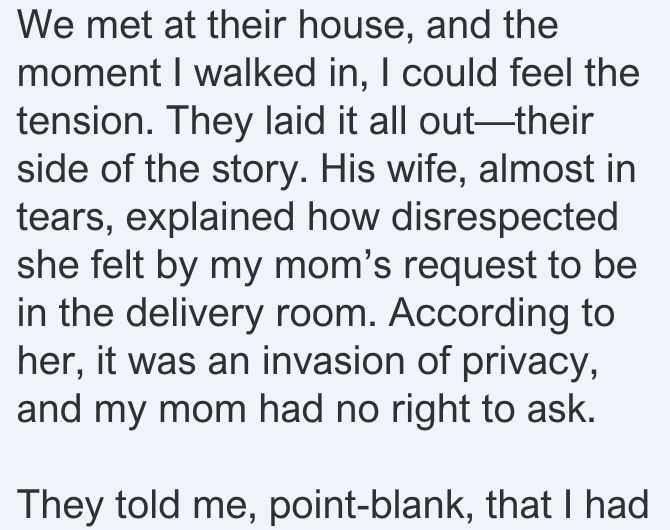Click the word 'privacy' before the comma

tap(529, 363)
